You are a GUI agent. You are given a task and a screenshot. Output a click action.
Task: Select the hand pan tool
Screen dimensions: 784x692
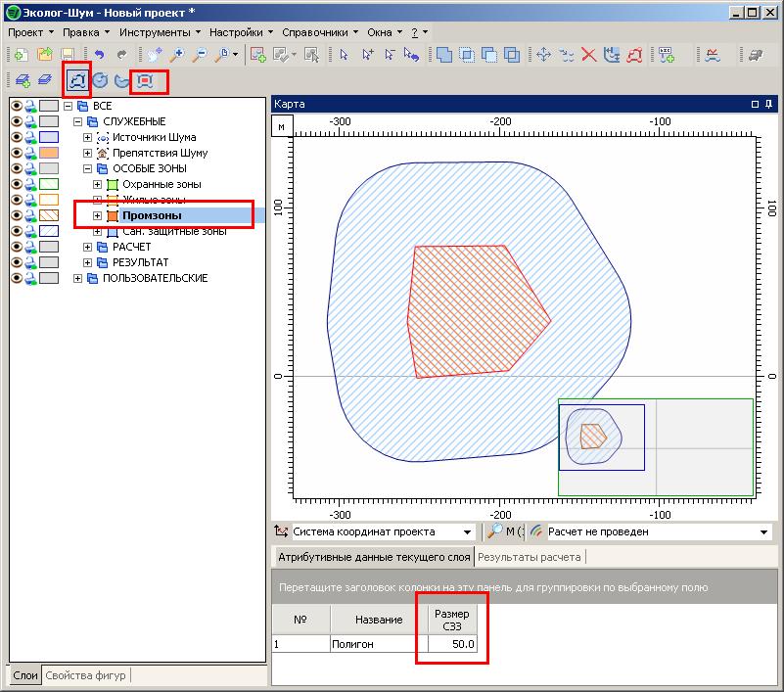click(x=154, y=56)
